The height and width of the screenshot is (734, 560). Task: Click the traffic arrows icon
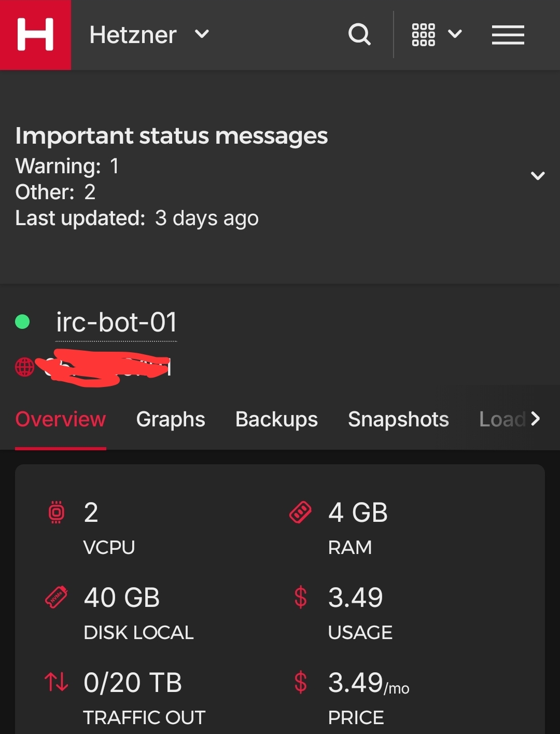coord(56,682)
